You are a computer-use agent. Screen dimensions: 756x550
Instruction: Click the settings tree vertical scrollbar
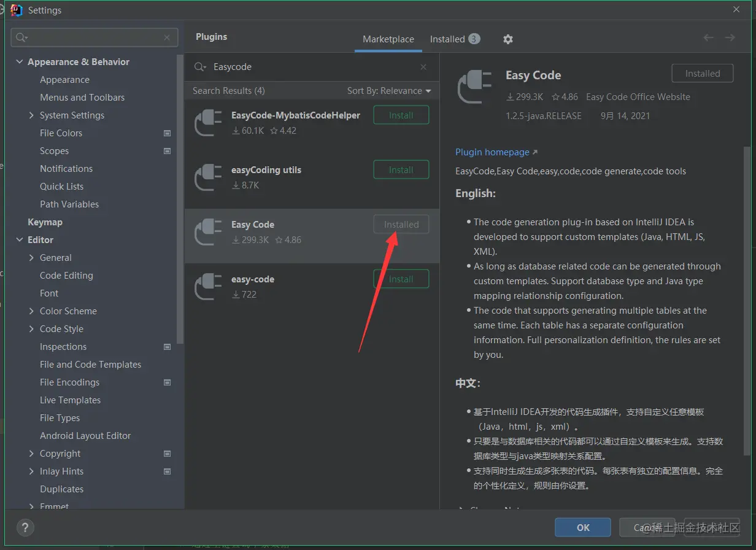180,199
